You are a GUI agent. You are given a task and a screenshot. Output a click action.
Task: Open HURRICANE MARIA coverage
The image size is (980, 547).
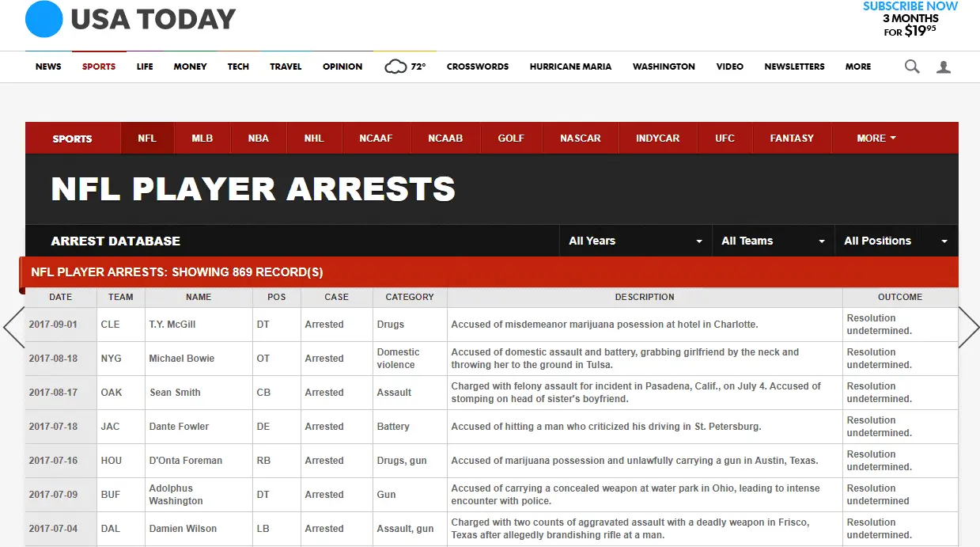pyautogui.click(x=570, y=66)
